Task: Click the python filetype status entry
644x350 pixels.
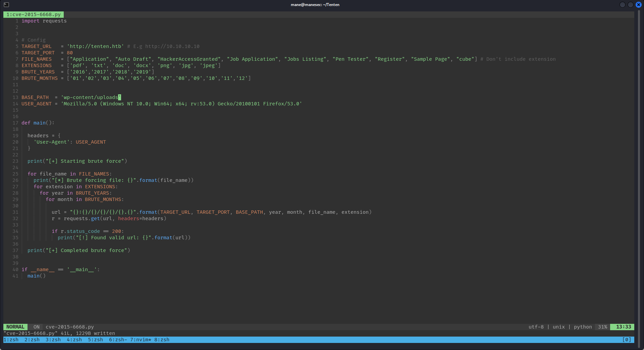Action: point(583,327)
